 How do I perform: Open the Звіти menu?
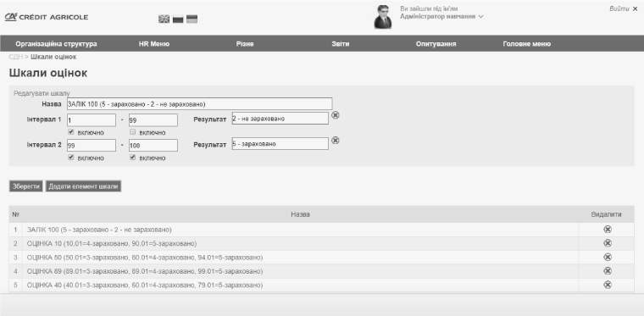pos(341,44)
